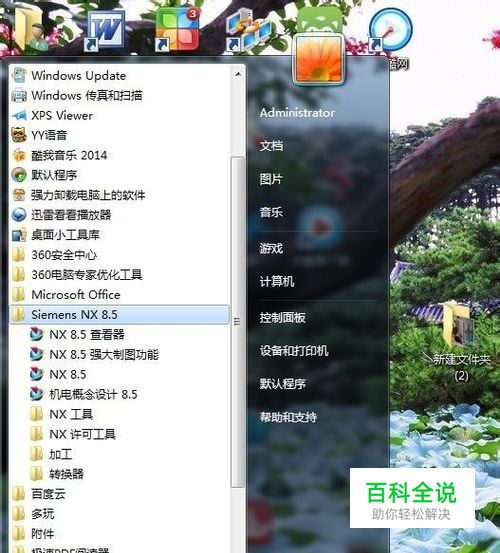Image resolution: width=500 pixels, height=553 pixels.
Task: Open 帮助和支持 from Start menu
Action: [288, 417]
